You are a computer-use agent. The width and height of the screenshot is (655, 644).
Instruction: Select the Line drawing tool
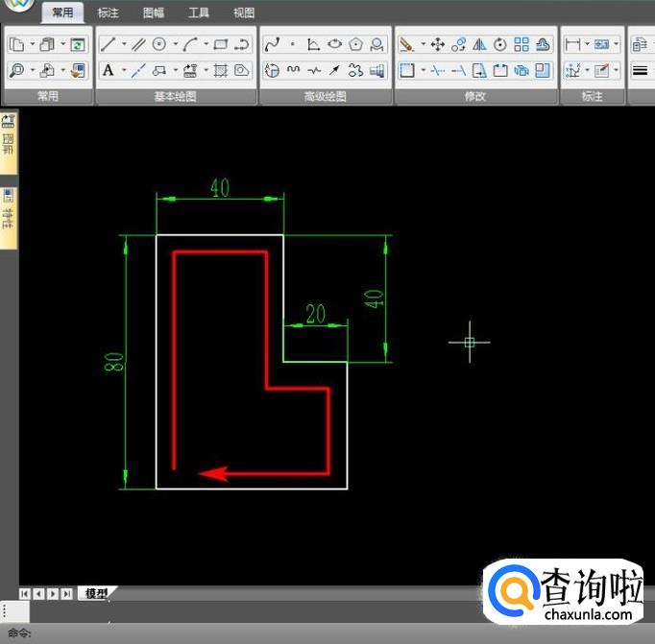point(108,44)
